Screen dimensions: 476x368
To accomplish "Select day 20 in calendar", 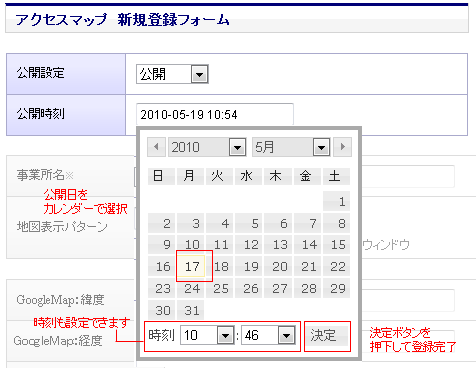I will pos(278,266).
